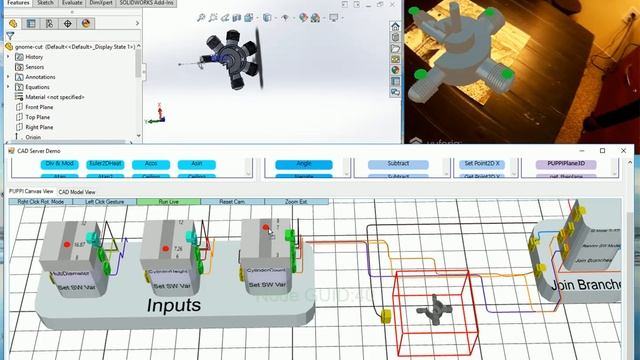
Task: Click red slider knob on CylinderHeight node
Action: click(165, 248)
